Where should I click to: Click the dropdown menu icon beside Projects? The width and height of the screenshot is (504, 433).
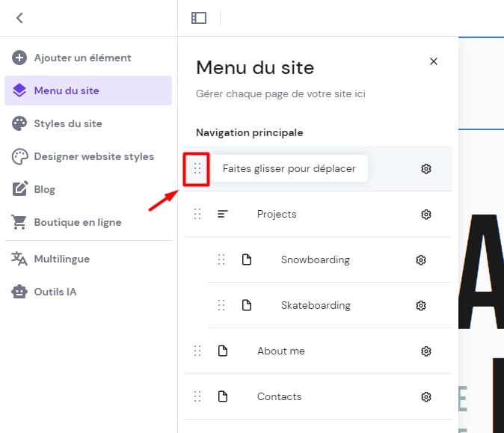(222, 214)
